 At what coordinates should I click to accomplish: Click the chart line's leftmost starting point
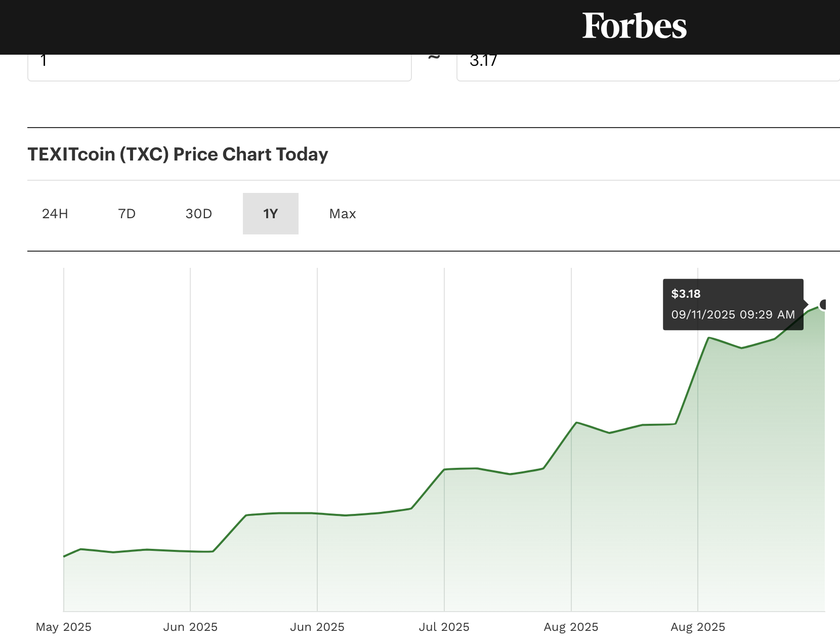tap(64, 556)
